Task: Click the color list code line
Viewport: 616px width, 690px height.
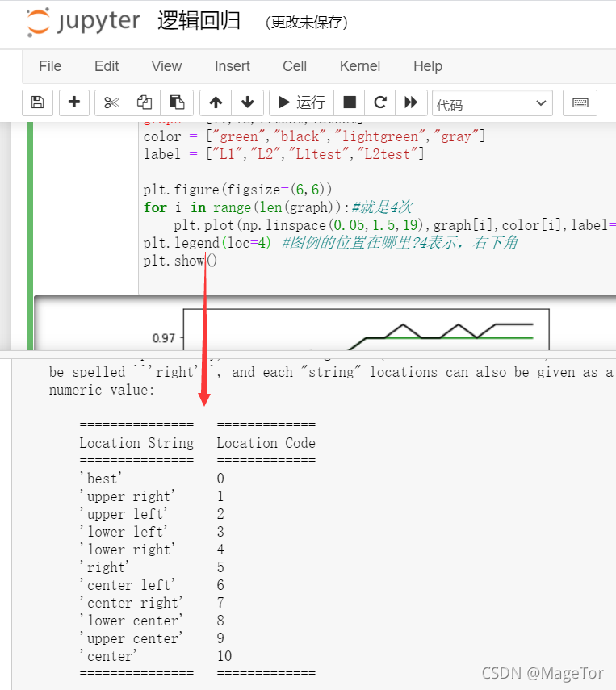Action: click(x=314, y=136)
